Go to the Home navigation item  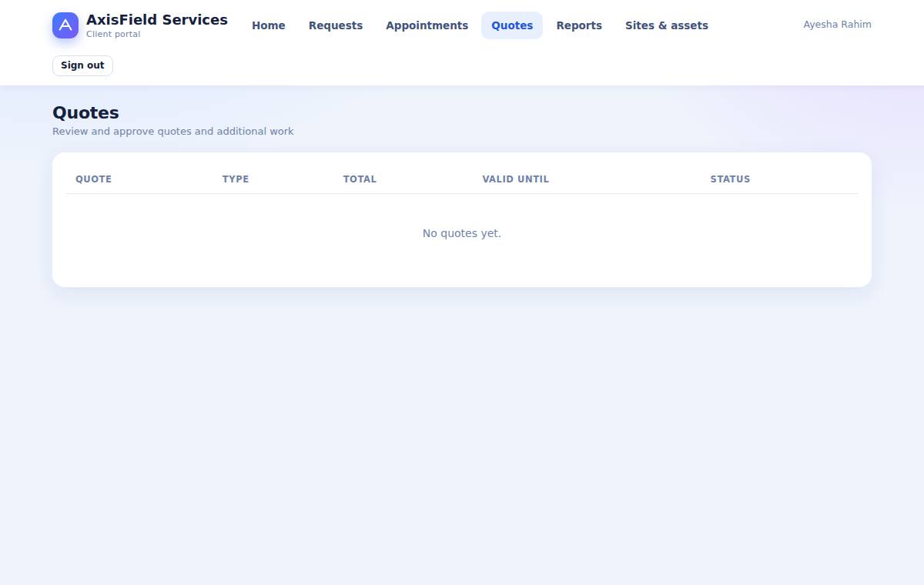[x=269, y=25]
